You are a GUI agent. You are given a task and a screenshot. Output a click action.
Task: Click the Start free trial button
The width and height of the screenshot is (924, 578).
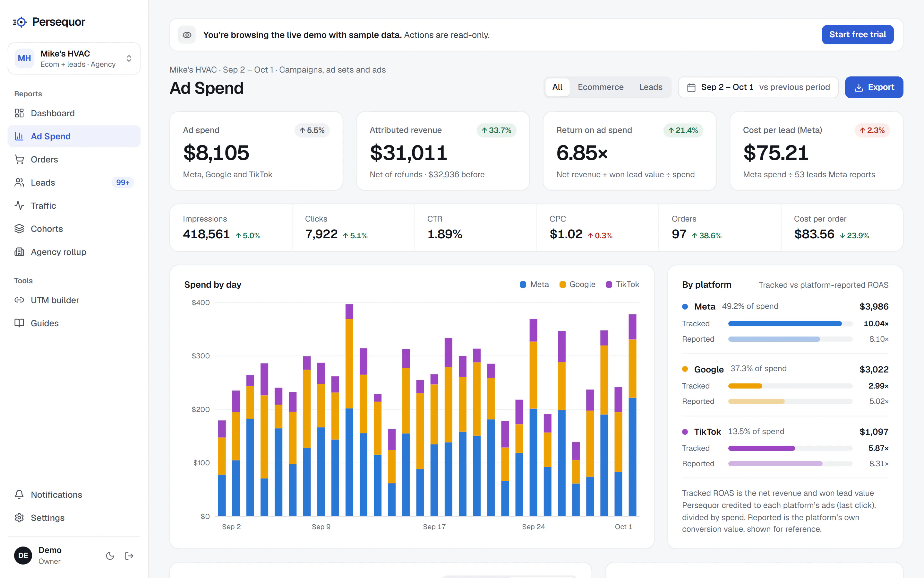click(x=857, y=35)
